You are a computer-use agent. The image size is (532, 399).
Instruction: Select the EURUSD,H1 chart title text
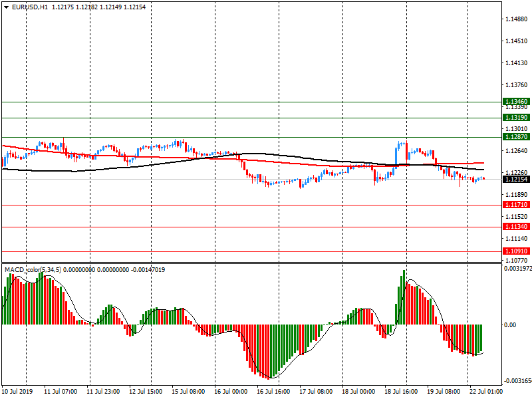point(30,7)
